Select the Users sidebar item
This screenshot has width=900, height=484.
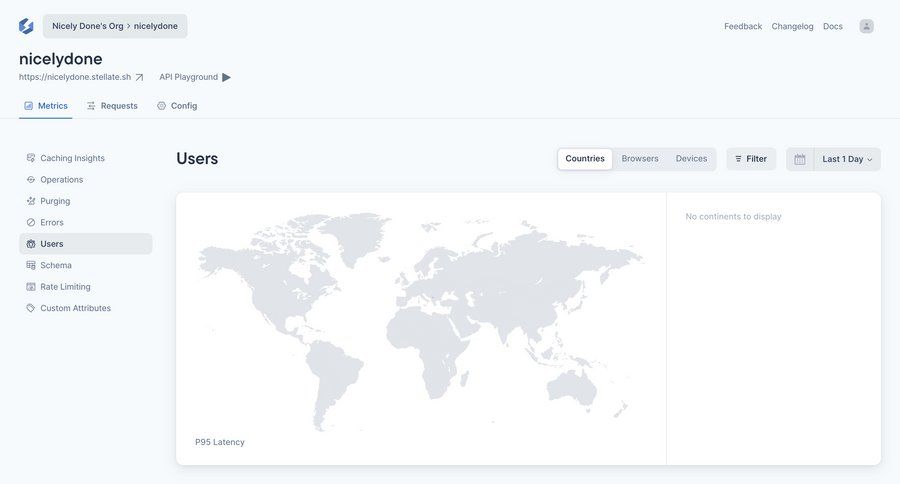pyautogui.click(x=86, y=244)
